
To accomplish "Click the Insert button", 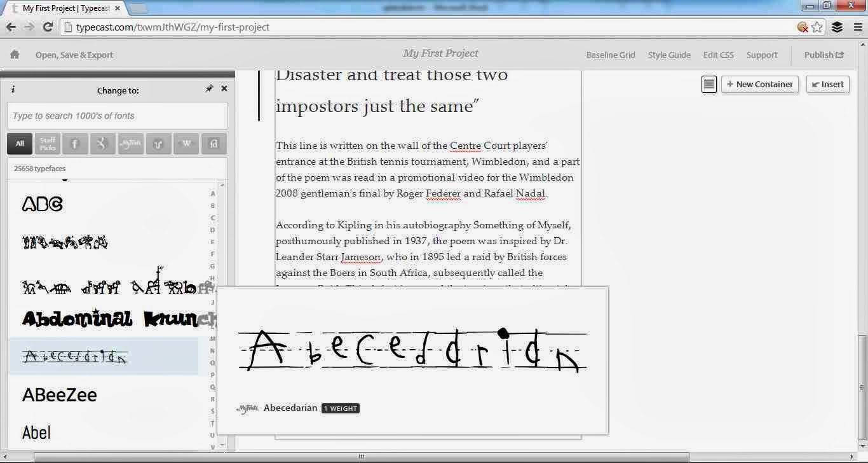I will pyautogui.click(x=828, y=84).
